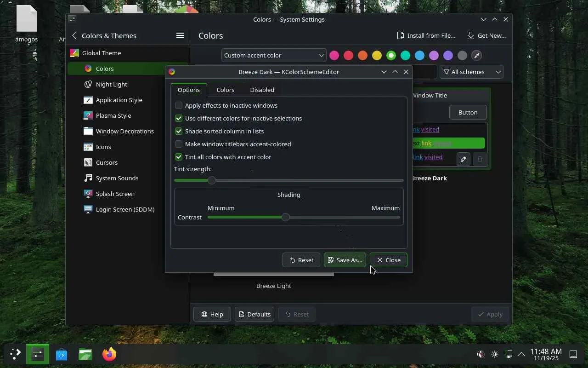Open the Global Theme settings page

tap(128, 53)
